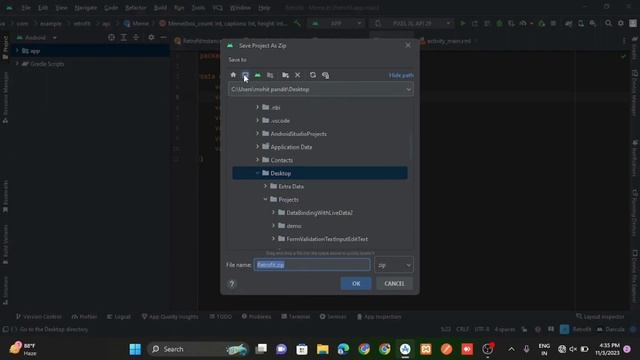
Task: Click the Desktop directory toolbar icon
Action: coord(245,75)
